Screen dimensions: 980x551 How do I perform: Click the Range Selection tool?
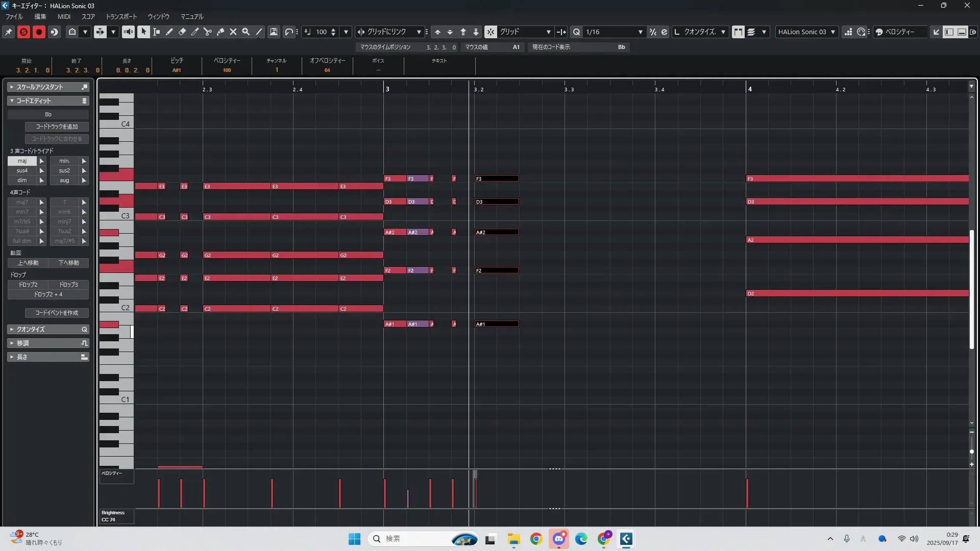(x=157, y=32)
